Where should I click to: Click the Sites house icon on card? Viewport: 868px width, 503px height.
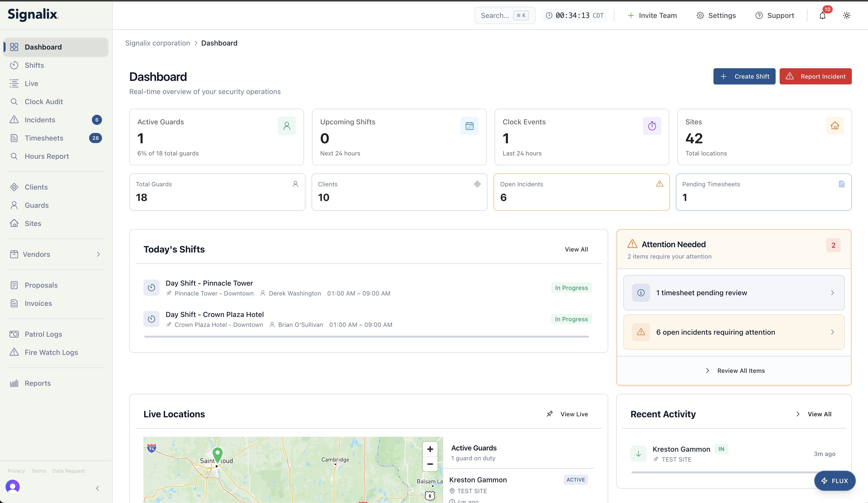834,126
